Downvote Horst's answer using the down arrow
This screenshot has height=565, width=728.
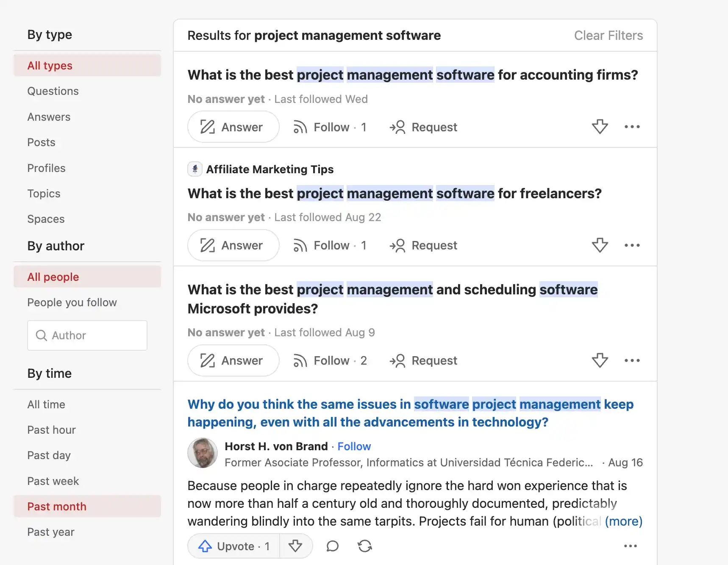[296, 546]
